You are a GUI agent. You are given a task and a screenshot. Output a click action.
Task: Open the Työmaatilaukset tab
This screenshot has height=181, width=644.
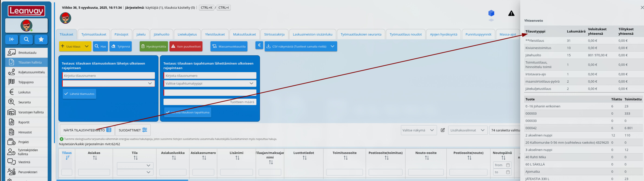click(94, 34)
